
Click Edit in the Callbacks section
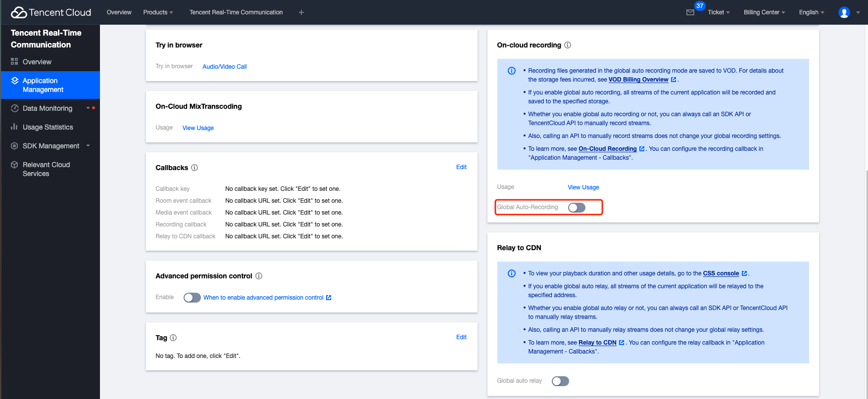click(461, 167)
